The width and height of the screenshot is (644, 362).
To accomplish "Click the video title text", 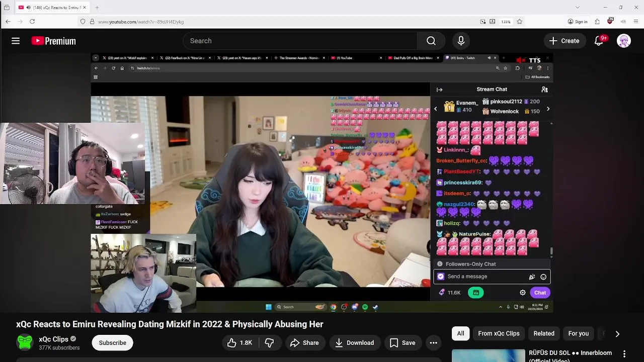I will coord(170,324).
